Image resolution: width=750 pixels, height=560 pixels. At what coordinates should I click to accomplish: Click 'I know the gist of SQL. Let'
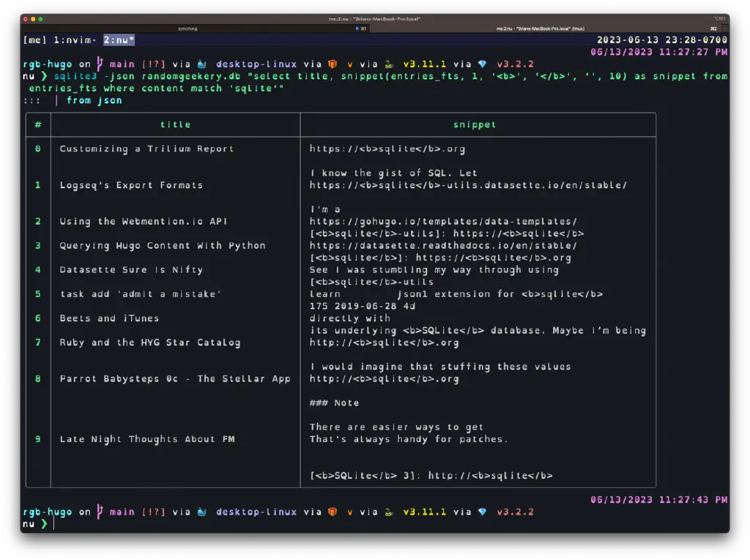coord(393,173)
